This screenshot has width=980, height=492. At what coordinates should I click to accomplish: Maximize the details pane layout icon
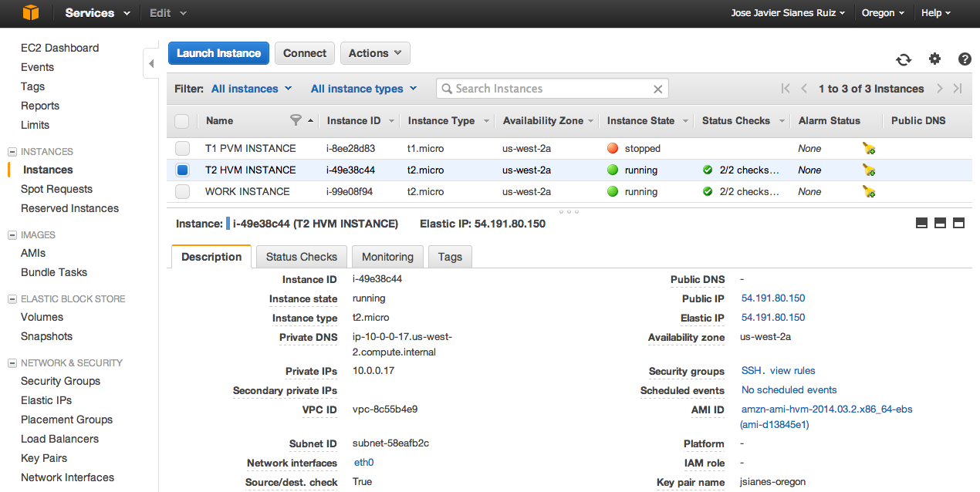pyautogui.click(x=959, y=224)
